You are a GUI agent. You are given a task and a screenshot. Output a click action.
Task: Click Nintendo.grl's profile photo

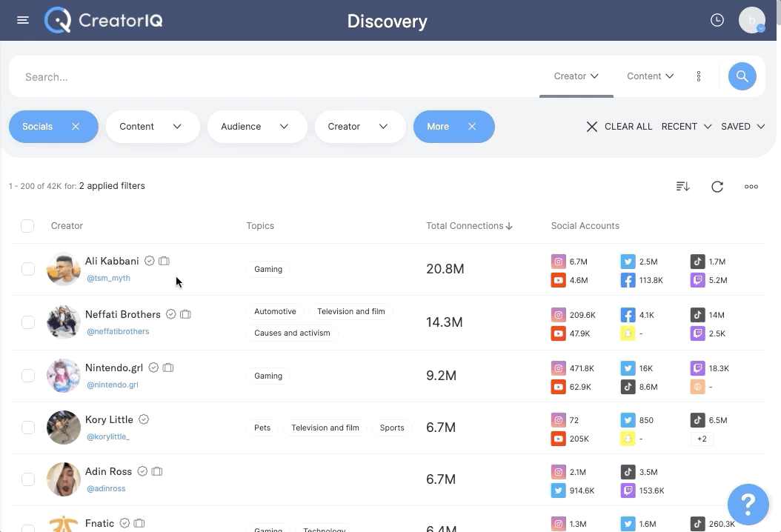coord(63,376)
